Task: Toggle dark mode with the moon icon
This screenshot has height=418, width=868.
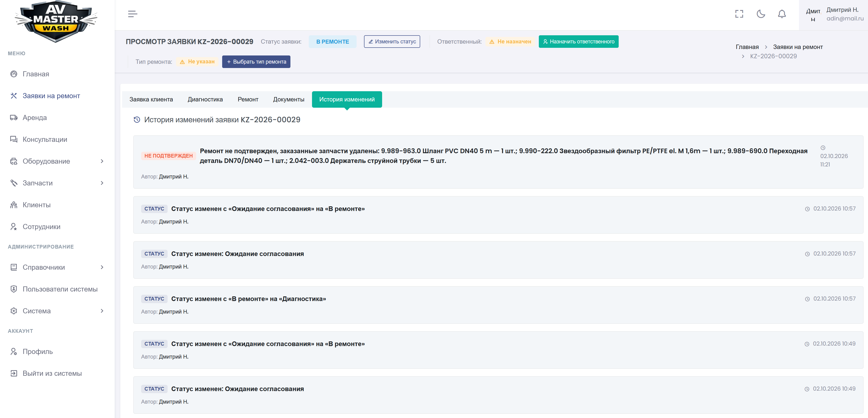Action: coord(761,14)
